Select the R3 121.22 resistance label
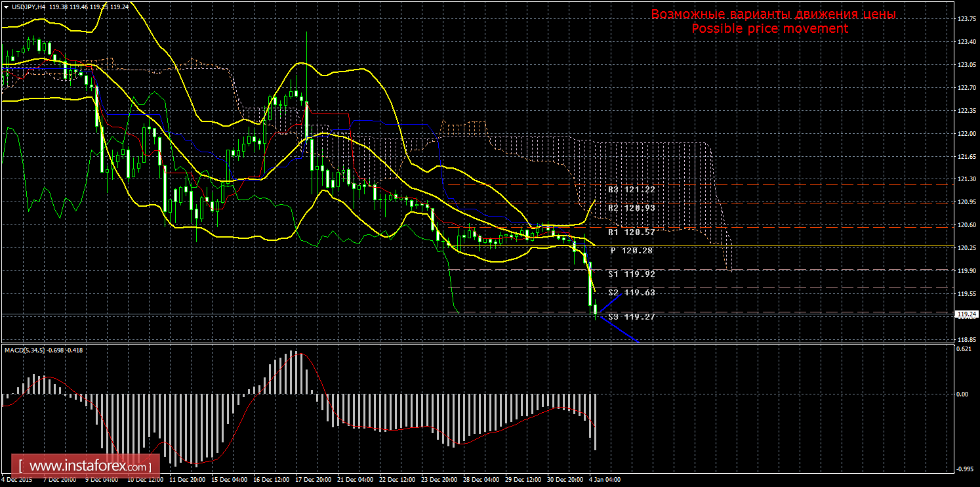The image size is (980, 487). (632, 190)
